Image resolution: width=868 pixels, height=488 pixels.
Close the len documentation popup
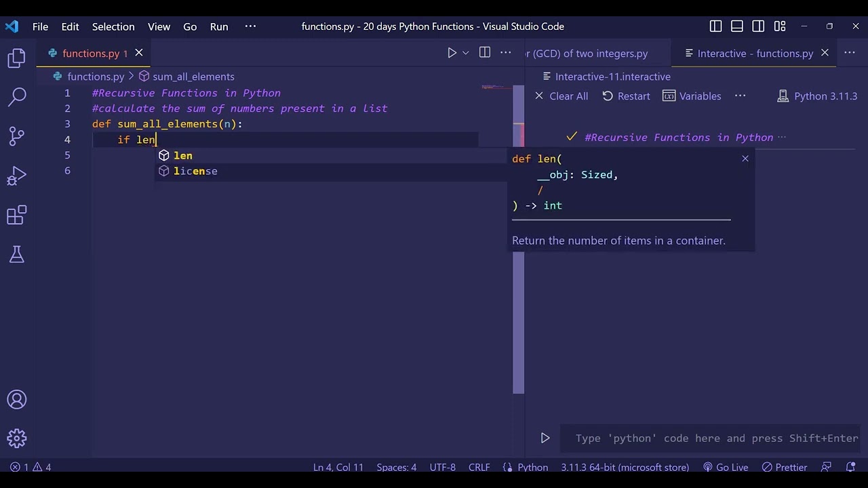click(745, 159)
